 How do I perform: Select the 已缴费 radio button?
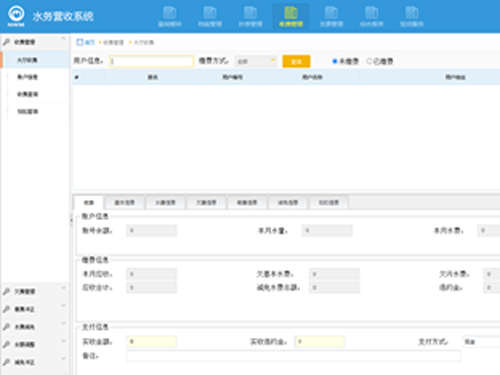(369, 61)
